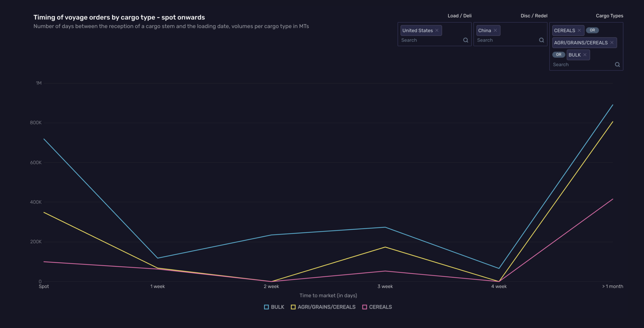The width and height of the screenshot is (644, 328).
Task: Toggle the OR operator before BULK
Action: click(x=558, y=55)
